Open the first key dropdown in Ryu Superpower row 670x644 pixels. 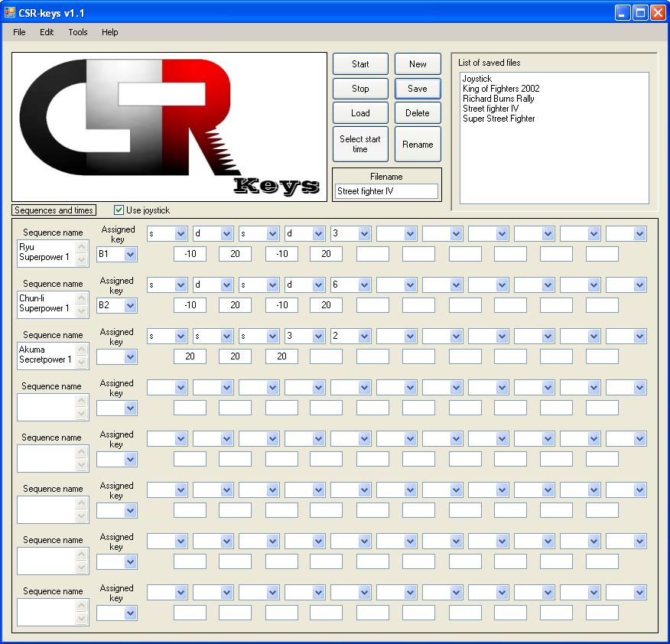(181, 234)
